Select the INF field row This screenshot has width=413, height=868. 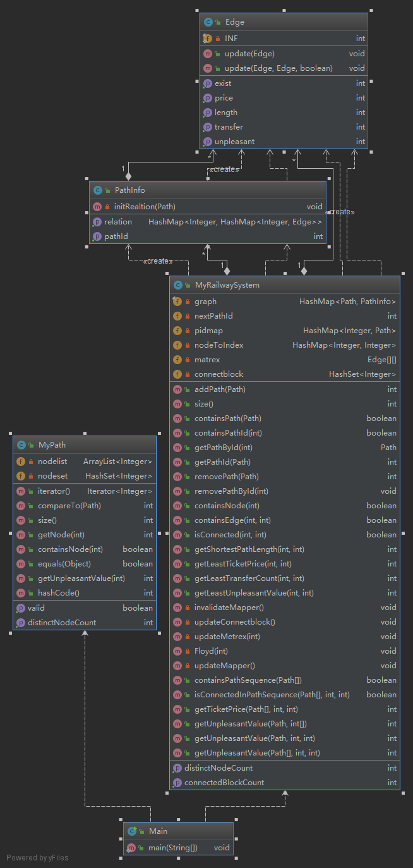click(284, 39)
